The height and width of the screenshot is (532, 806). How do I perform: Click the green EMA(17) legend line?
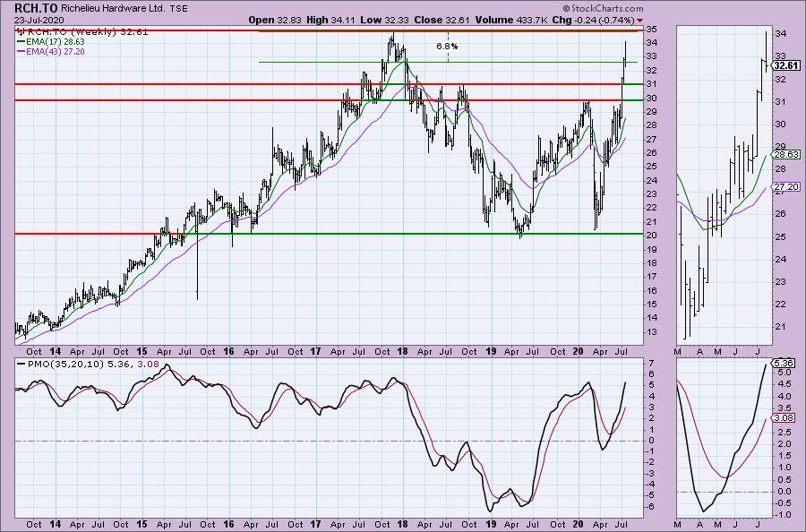pyautogui.click(x=21, y=41)
